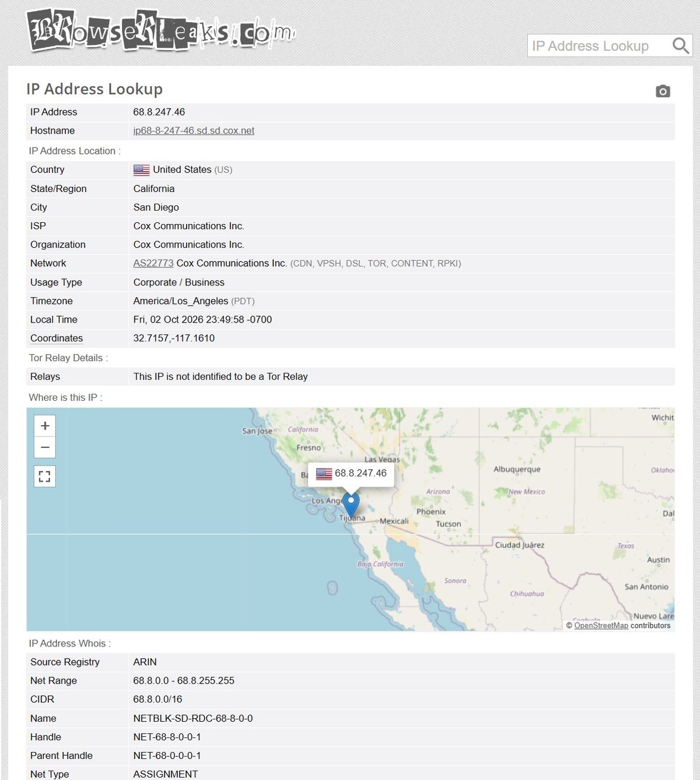Click the handle NET-68-8-0-0-1

coord(167,737)
